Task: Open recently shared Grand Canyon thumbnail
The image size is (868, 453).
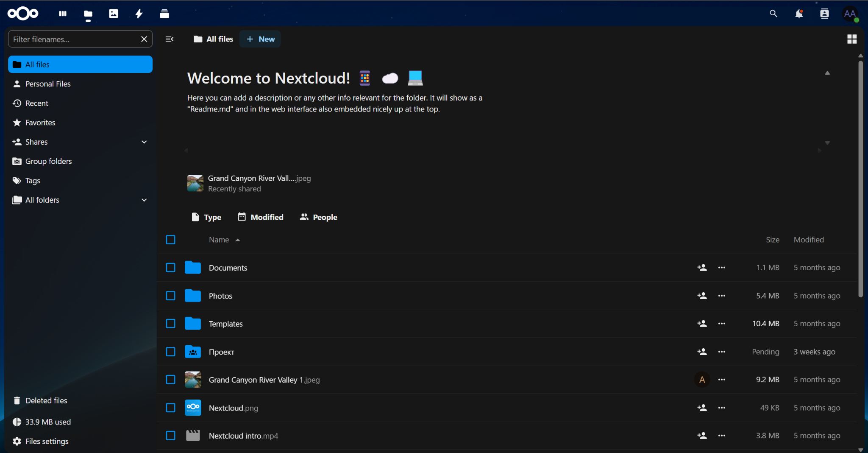Action: (x=195, y=183)
